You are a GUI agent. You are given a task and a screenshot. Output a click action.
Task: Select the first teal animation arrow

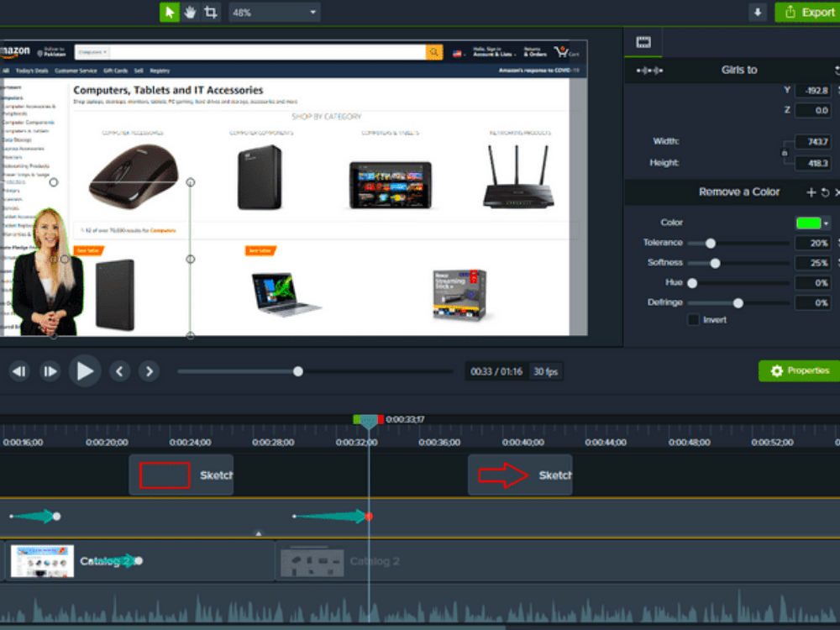34,517
